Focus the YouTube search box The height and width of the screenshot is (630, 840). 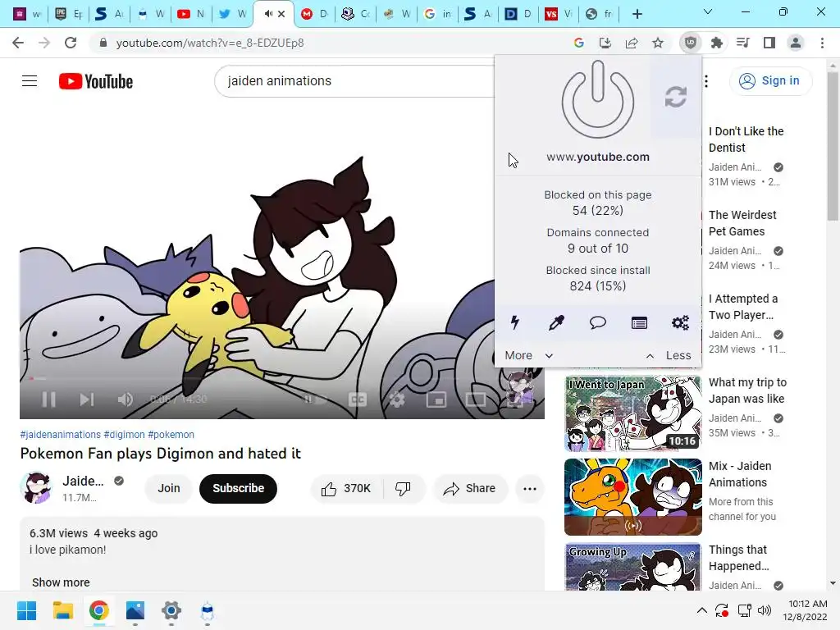(354, 81)
